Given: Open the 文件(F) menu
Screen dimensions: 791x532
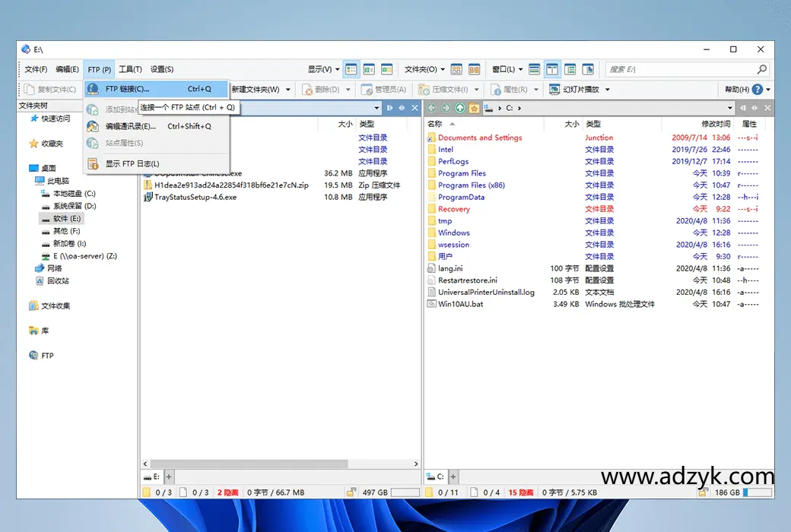Looking at the screenshot, I should [36, 69].
